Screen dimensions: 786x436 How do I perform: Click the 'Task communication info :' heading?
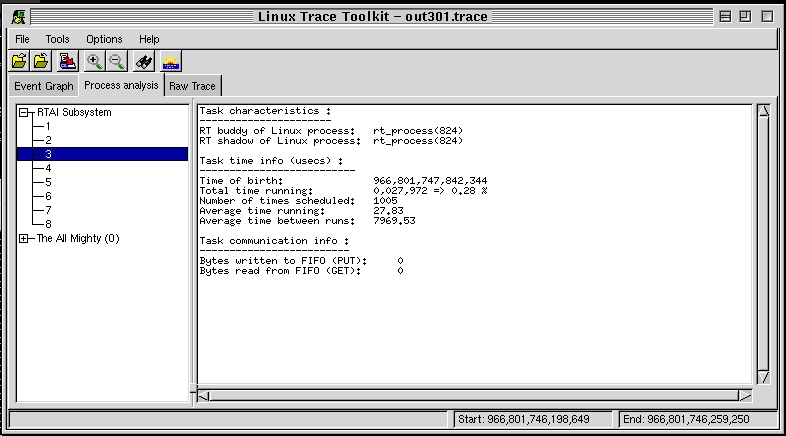274,241
